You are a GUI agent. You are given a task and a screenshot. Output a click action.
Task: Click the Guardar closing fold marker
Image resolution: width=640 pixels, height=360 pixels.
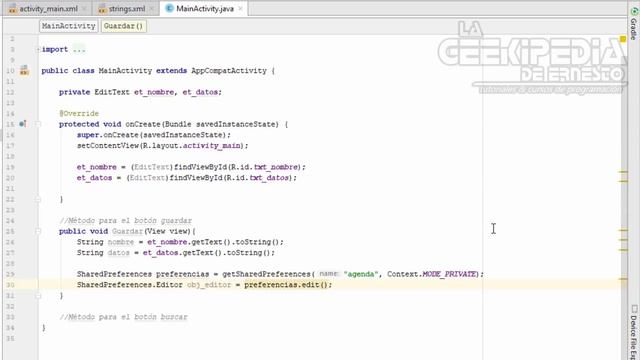coord(38,296)
